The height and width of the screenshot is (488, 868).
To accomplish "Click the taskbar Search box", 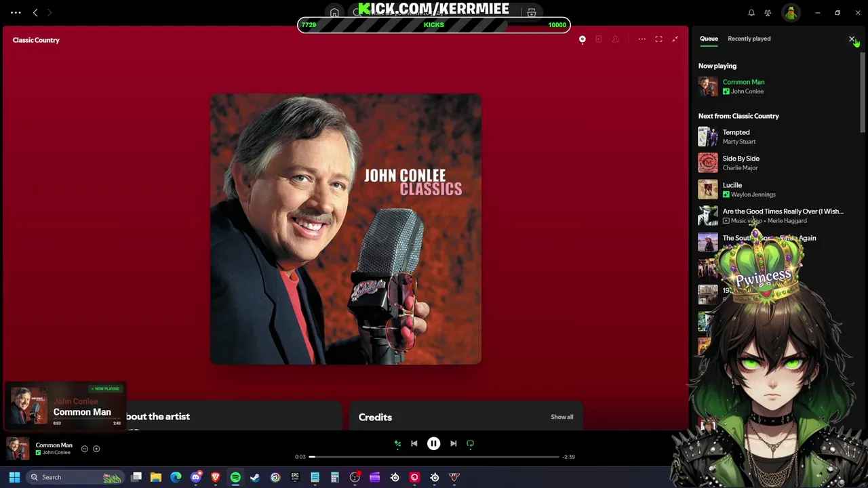I will point(76,477).
